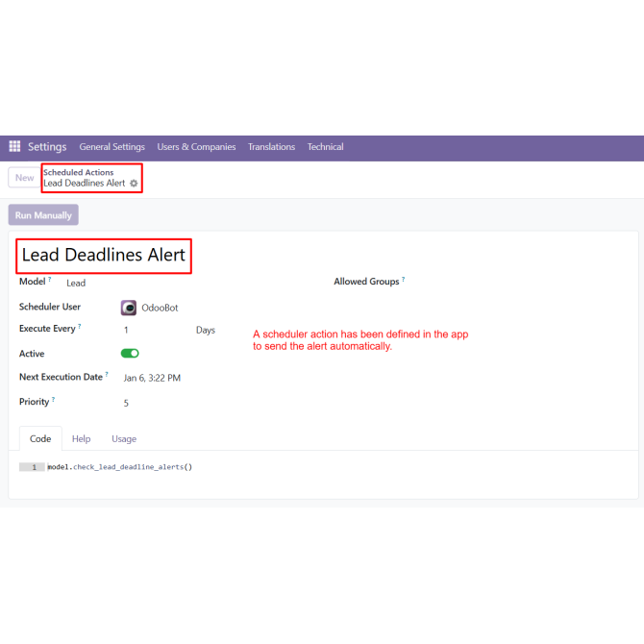The image size is (644, 644).
Task: Click the Lead Deadlines Alert breadcrumb text
Action: tap(85, 184)
